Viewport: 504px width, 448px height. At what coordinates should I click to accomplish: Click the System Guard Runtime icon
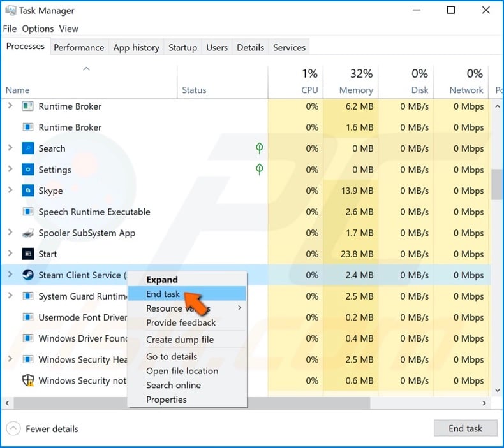[28, 296]
